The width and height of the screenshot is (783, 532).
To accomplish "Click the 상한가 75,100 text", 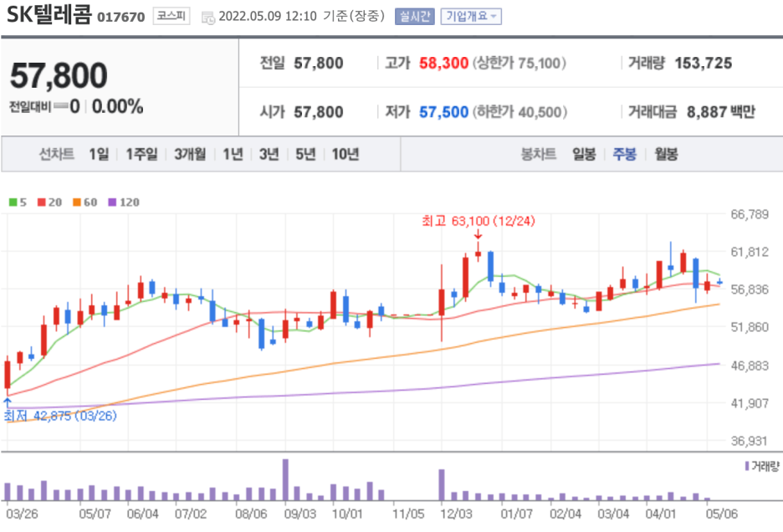I will click(x=519, y=63).
